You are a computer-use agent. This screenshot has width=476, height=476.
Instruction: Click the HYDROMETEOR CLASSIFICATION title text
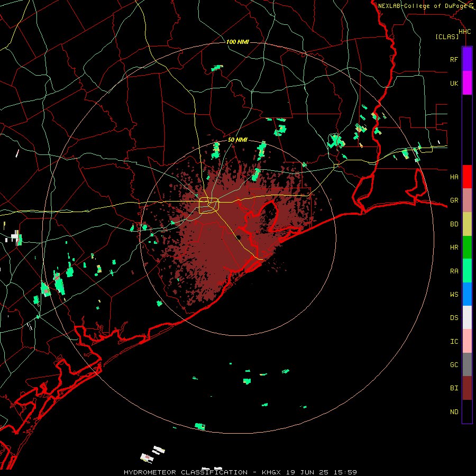(x=186, y=472)
